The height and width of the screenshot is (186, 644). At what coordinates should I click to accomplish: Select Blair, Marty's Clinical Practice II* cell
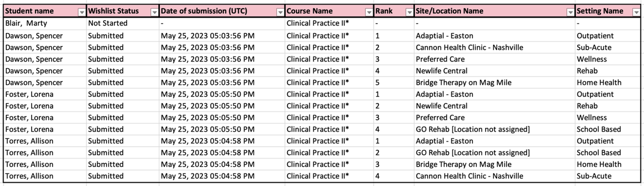pos(317,23)
